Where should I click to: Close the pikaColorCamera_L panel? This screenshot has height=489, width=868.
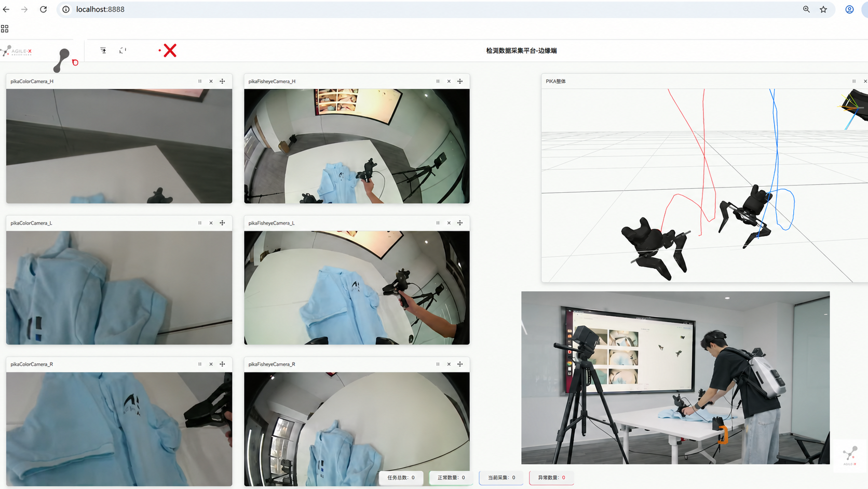tap(211, 223)
